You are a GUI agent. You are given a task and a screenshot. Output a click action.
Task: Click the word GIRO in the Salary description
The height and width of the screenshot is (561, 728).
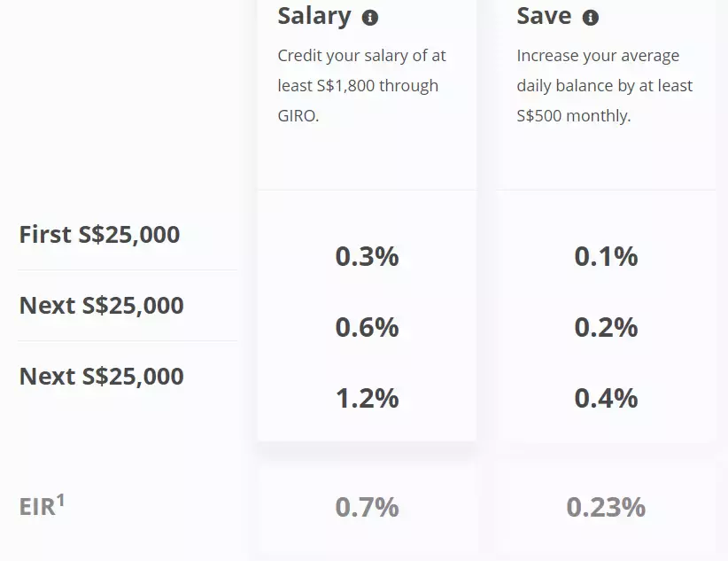tap(298, 116)
